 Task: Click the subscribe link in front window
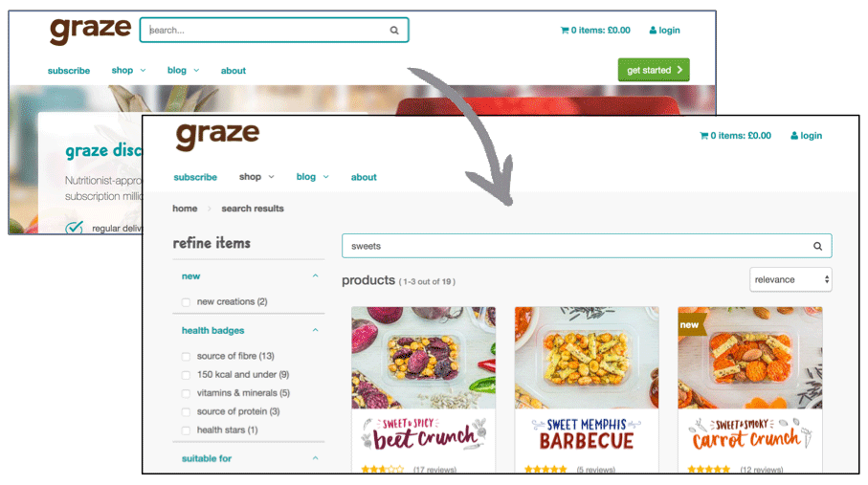195,177
